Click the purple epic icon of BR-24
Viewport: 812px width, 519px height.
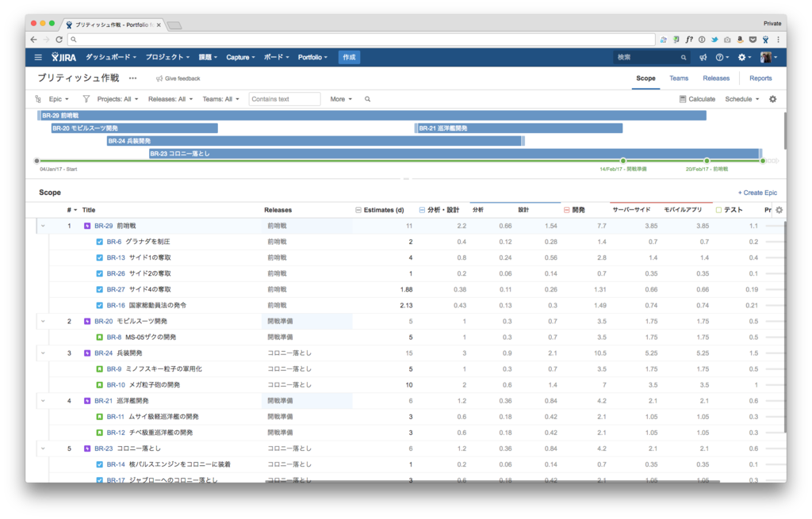[87, 353]
